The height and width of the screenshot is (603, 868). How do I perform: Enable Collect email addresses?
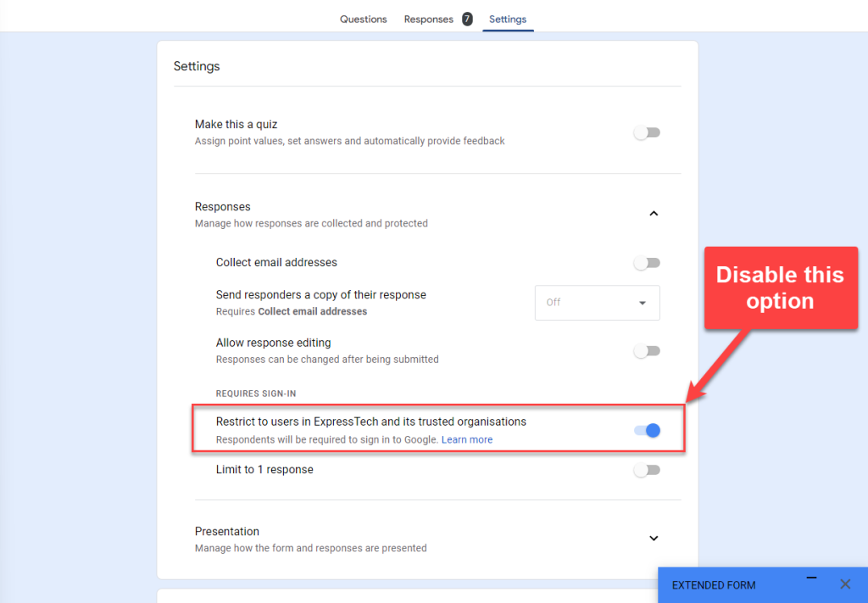[x=647, y=263]
